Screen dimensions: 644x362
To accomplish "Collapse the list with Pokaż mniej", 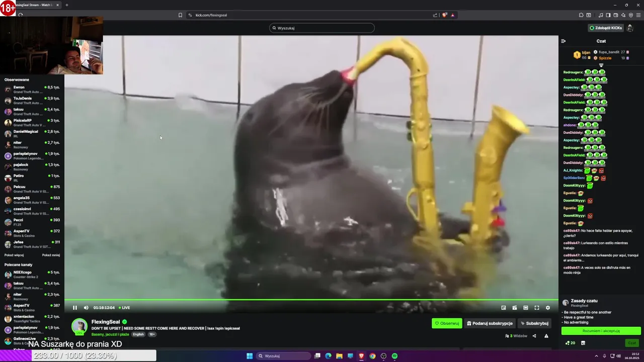I will point(51,255).
